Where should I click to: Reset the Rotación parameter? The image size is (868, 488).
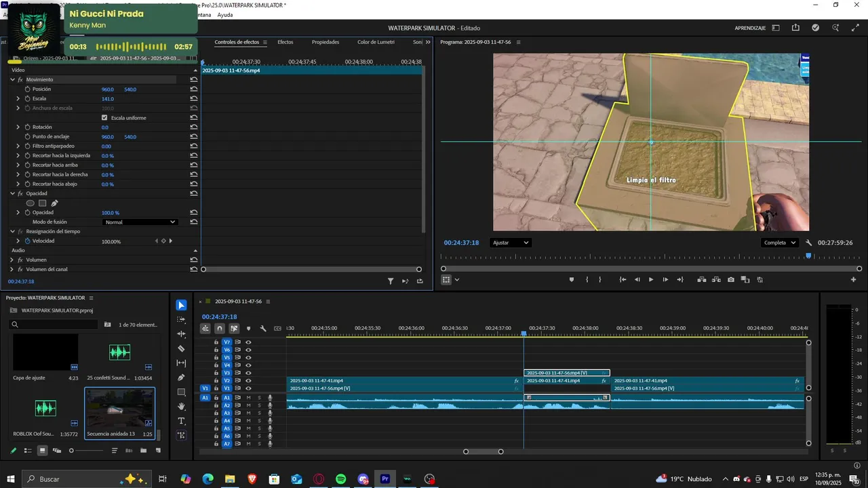(x=194, y=127)
